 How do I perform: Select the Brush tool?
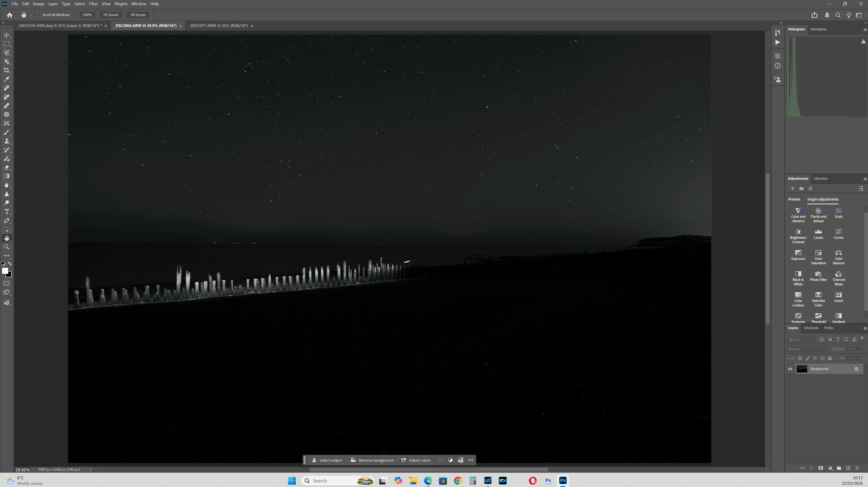point(6,132)
